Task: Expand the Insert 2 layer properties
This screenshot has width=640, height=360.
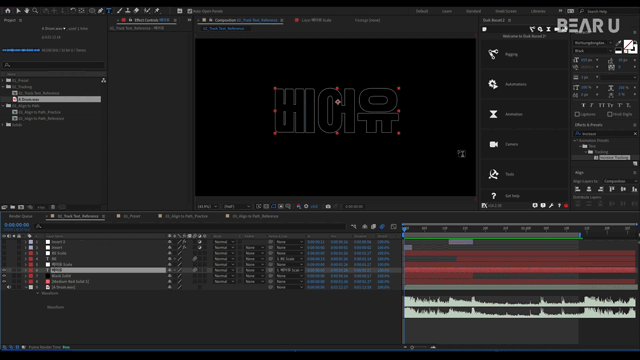Action: pyautogui.click(x=26, y=242)
